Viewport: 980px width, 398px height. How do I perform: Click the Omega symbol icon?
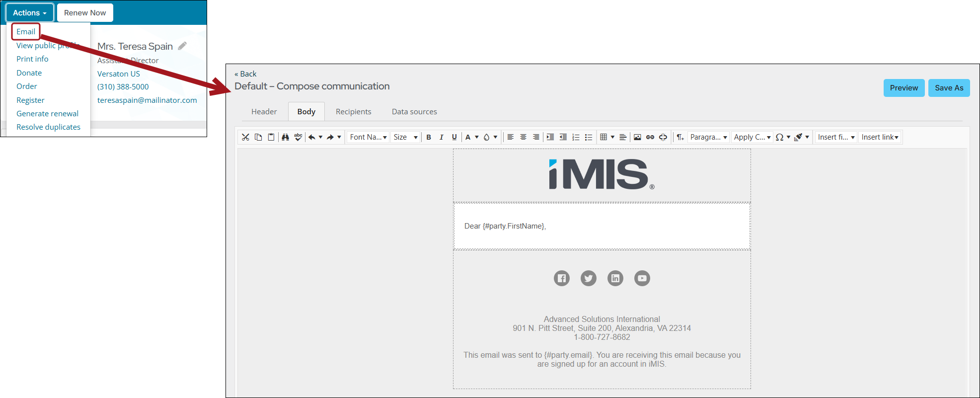[x=780, y=137]
